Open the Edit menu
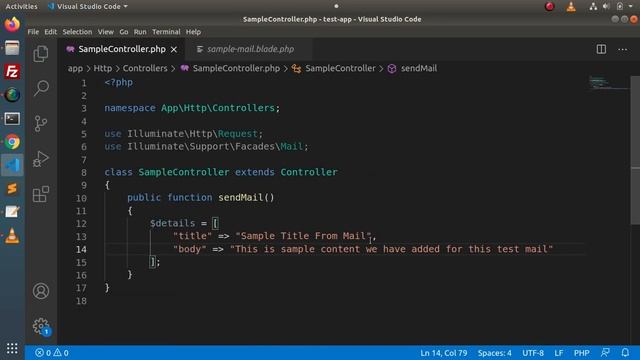 point(50,32)
